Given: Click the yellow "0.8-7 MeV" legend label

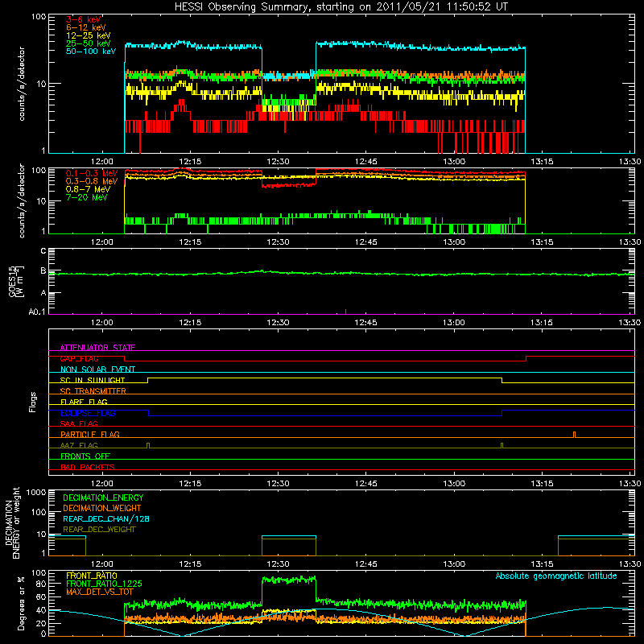Looking at the screenshot, I should 88,189.
